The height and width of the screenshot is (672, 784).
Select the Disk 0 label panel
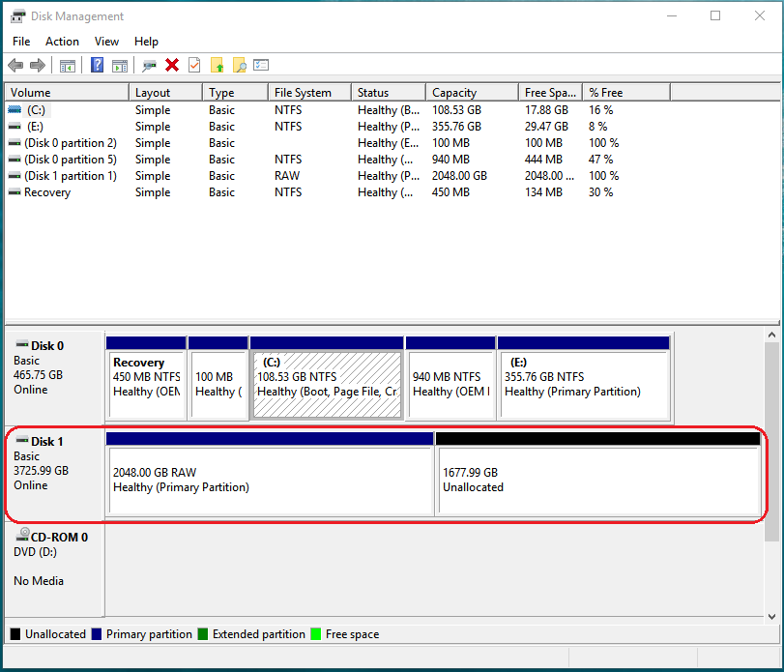(54, 377)
